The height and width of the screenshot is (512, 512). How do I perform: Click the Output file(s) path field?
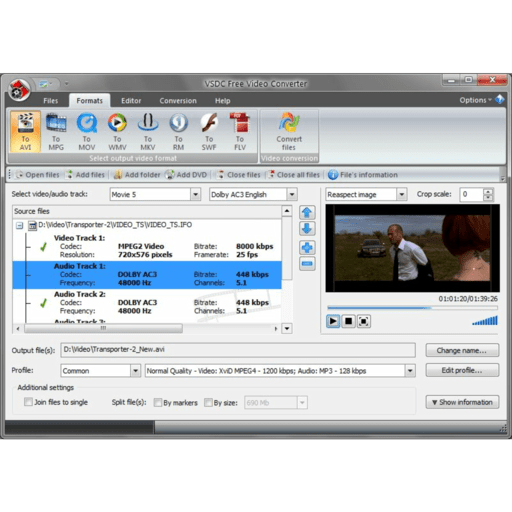click(238, 350)
